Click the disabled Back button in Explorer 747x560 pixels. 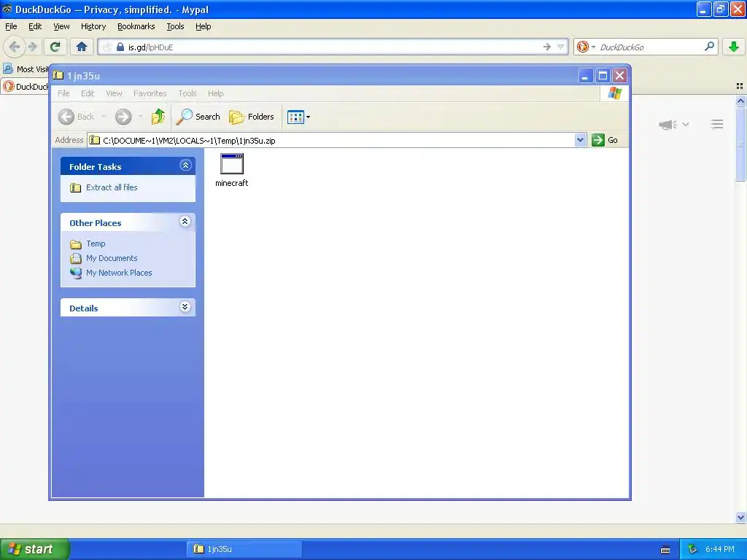(76, 117)
